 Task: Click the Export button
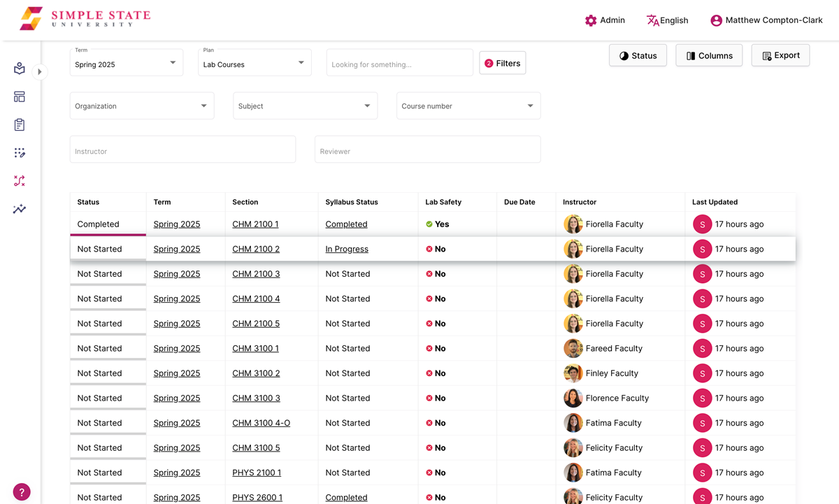tap(780, 55)
